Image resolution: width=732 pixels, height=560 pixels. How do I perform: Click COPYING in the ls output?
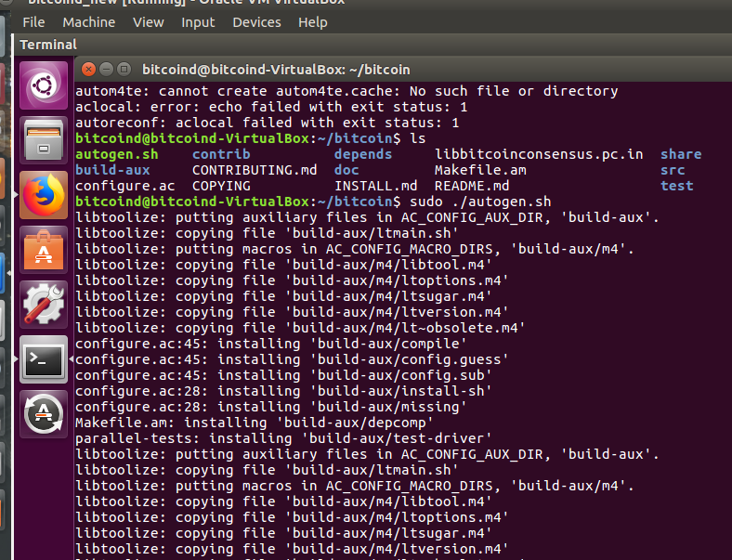[221, 186]
